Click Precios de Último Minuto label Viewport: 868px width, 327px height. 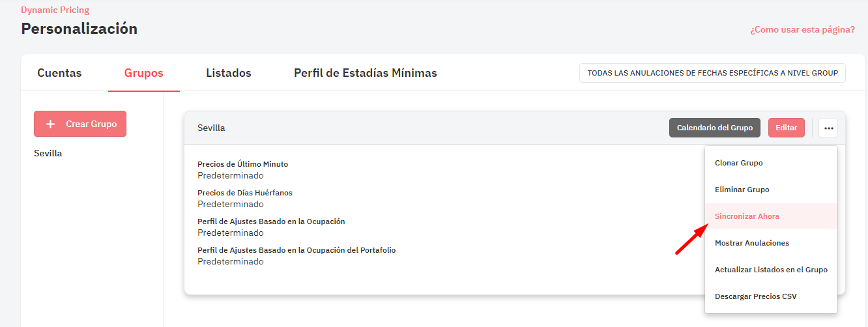tap(242, 164)
